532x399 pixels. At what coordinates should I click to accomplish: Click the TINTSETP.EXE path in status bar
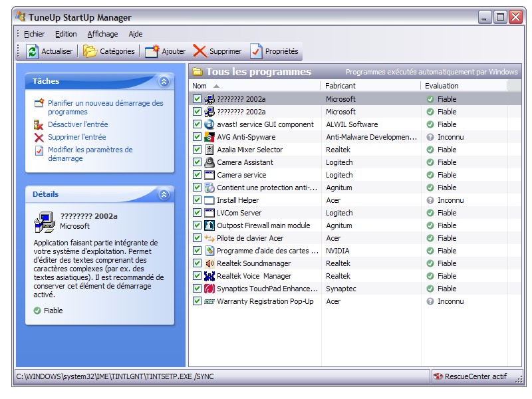point(115,376)
